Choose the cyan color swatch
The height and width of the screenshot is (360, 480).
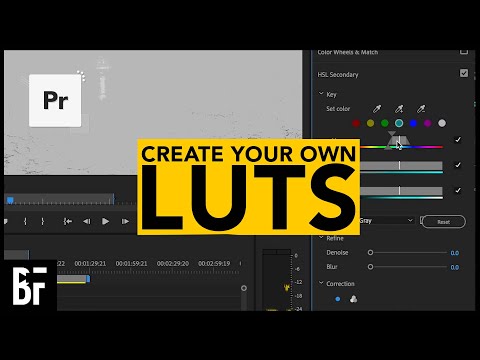tap(399, 123)
